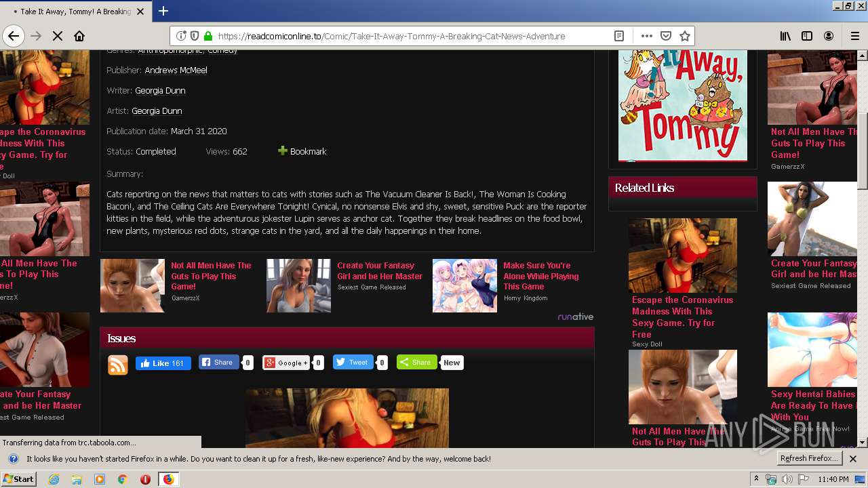
Task: Open a new tab with plus button
Action: pyautogui.click(x=163, y=11)
